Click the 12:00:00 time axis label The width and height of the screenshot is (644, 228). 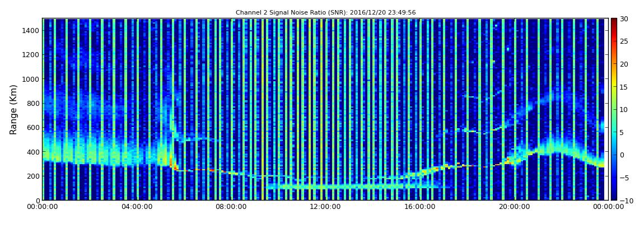[325, 207]
